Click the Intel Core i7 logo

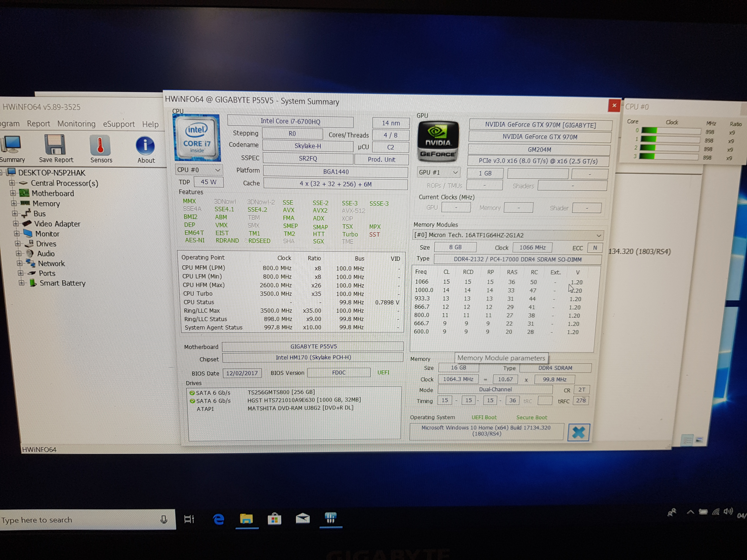197,138
